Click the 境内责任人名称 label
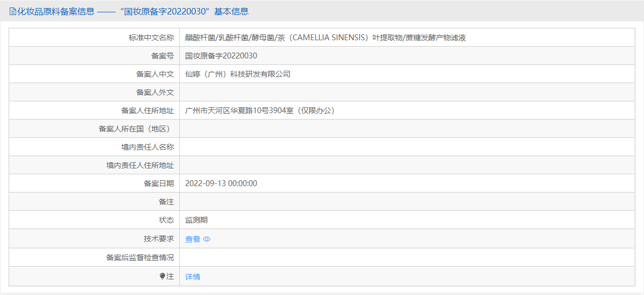Image resolution: width=644 pixels, height=295 pixels. [x=148, y=147]
